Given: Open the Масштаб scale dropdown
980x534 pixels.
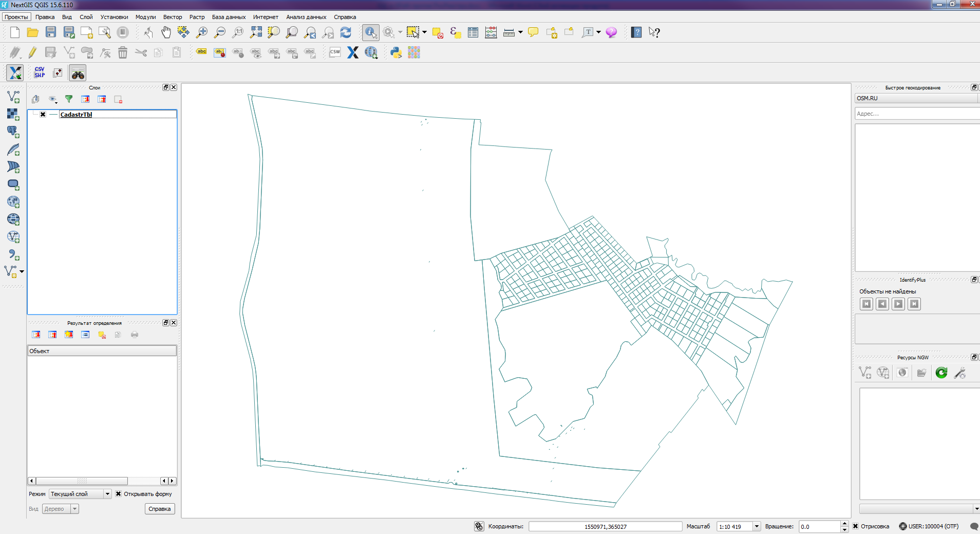Looking at the screenshot, I should 756,526.
